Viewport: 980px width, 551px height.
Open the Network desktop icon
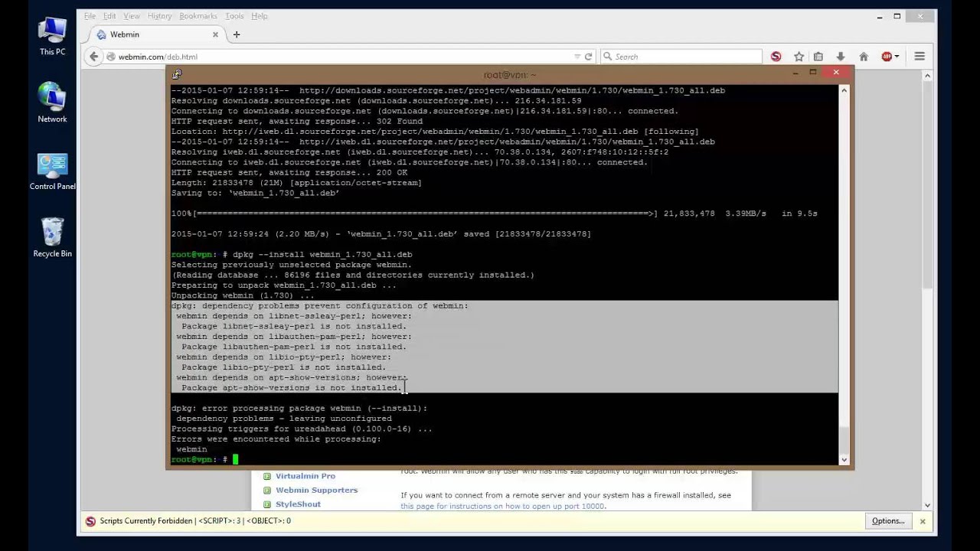[x=52, y=103]
